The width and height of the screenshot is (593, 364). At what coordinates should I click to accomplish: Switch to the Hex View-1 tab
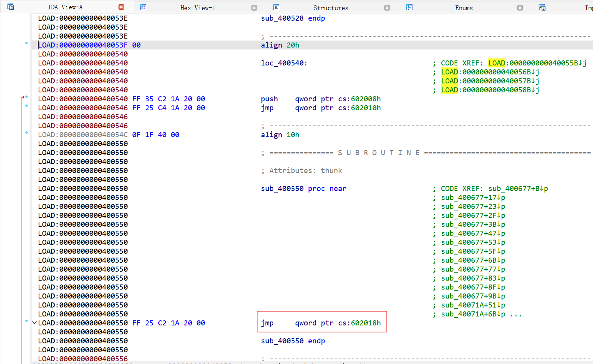pos(198,8)
